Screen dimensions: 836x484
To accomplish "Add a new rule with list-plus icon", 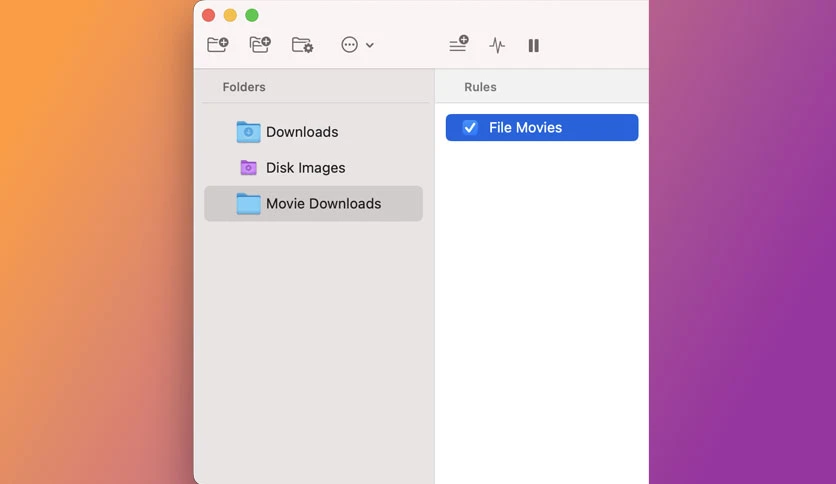I will 459,44.
